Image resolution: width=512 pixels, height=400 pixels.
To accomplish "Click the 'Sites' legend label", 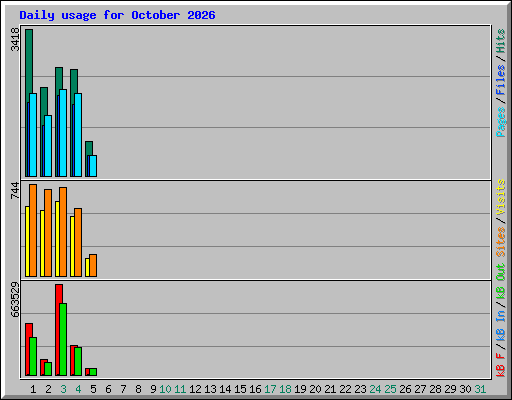I will click(501, 242).
